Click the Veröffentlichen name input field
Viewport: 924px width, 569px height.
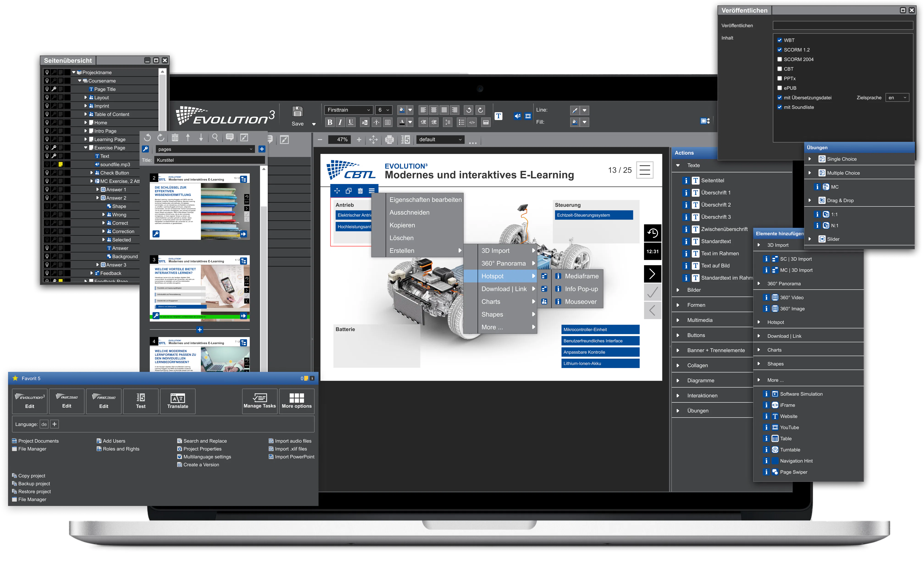click(x=843, y=26)
